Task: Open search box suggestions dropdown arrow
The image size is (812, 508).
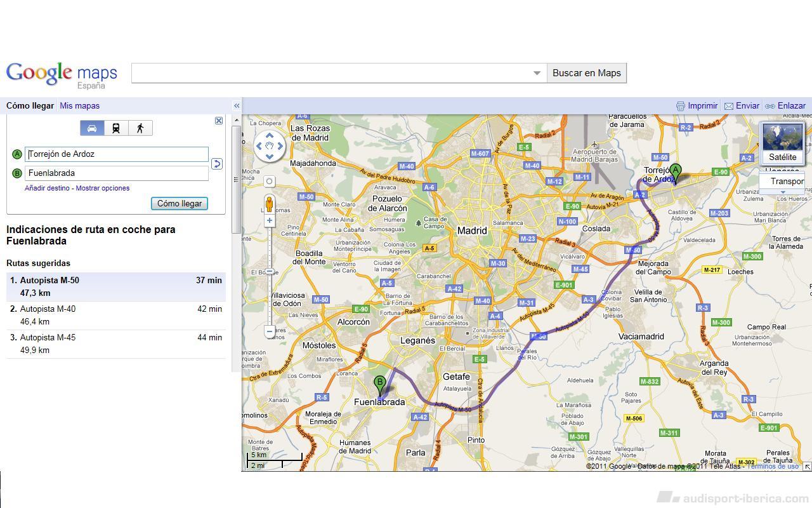Action: pyautogui.click(x=537, y=73)
